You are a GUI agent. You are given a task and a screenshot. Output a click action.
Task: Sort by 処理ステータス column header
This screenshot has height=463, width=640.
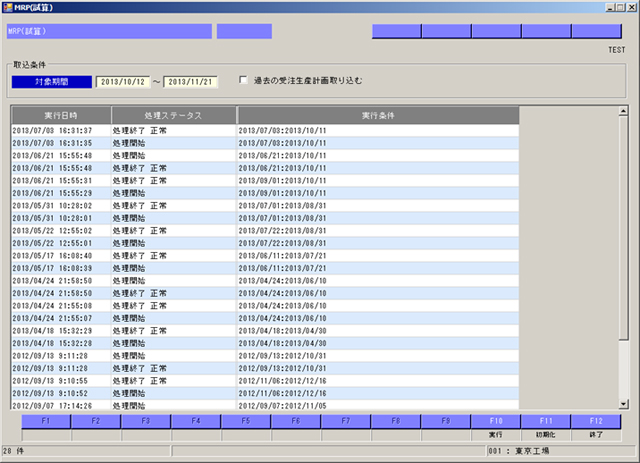click(x=174, y=116)
